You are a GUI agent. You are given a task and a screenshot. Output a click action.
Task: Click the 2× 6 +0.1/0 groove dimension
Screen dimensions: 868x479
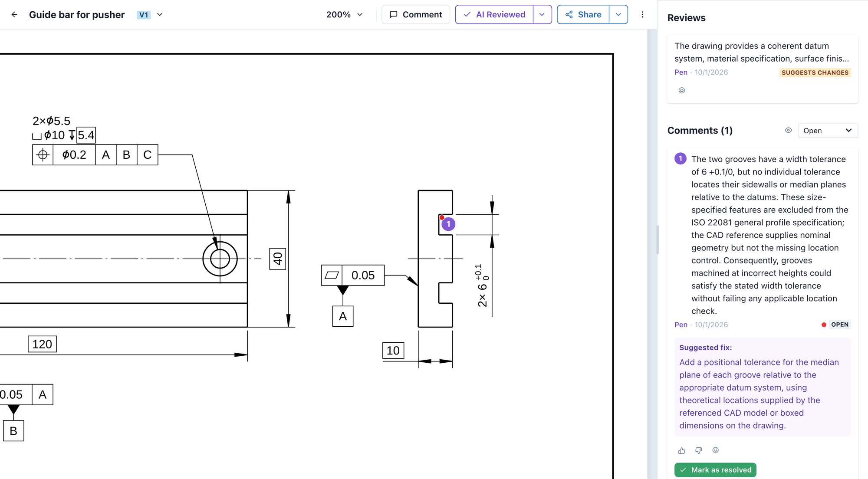(x=483, y=285)
